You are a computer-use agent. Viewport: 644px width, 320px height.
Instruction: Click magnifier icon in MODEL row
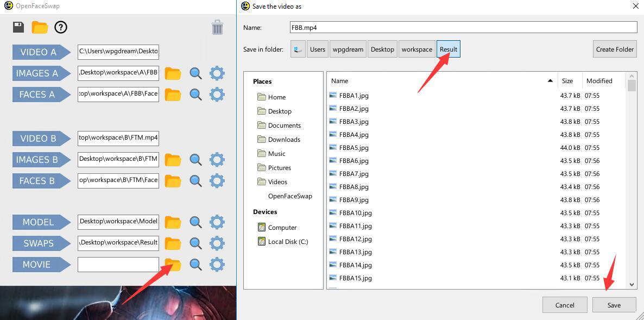tap(195, 222)
